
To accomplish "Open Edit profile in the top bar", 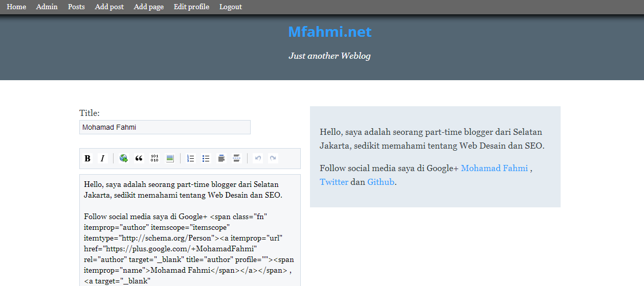I will [x=191, y=7].
